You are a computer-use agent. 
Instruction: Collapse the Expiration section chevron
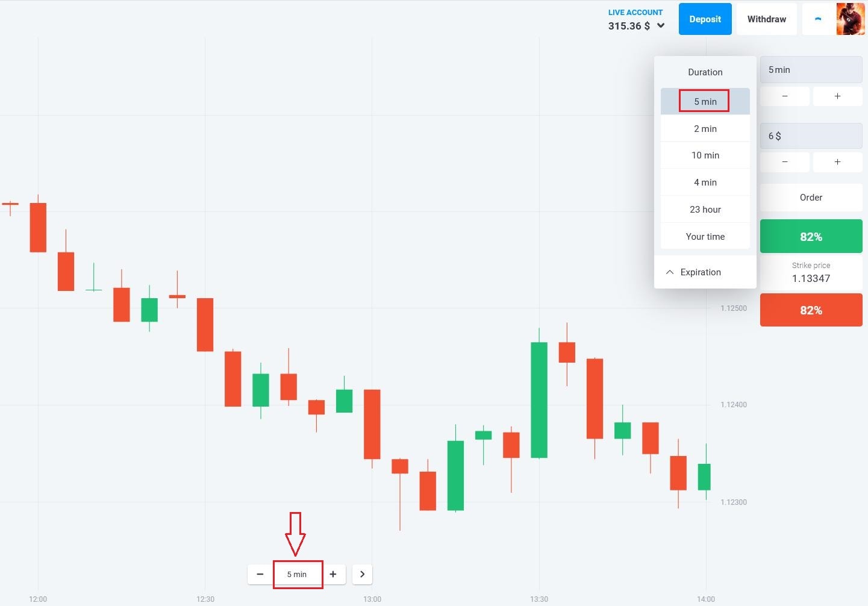point(670,272)
